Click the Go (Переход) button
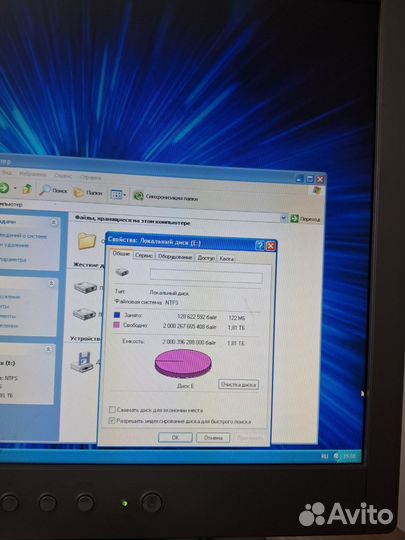Viewport: 405px width, 540px height. [305, 219]
